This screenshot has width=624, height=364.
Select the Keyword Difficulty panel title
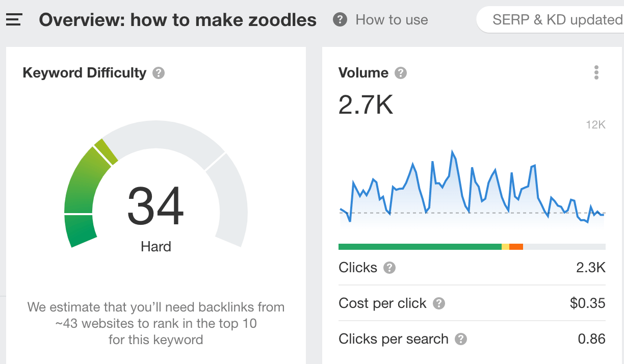pos(84,73)
